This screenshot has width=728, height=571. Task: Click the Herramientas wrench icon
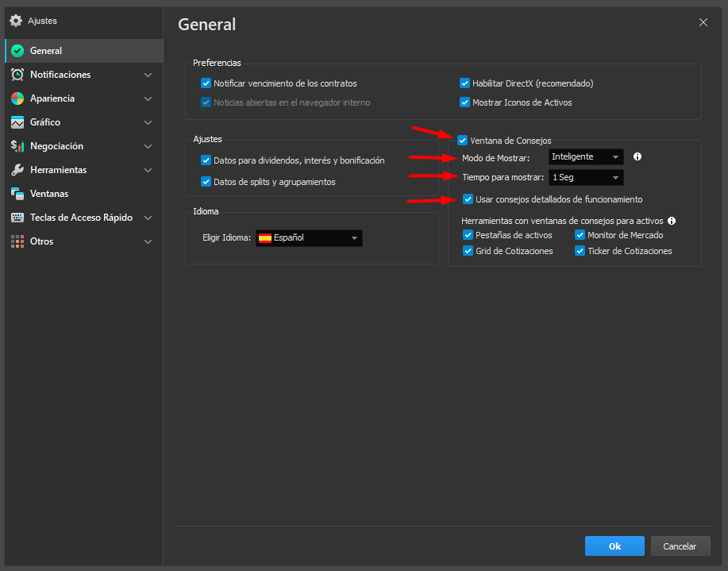tap(17, 170)
